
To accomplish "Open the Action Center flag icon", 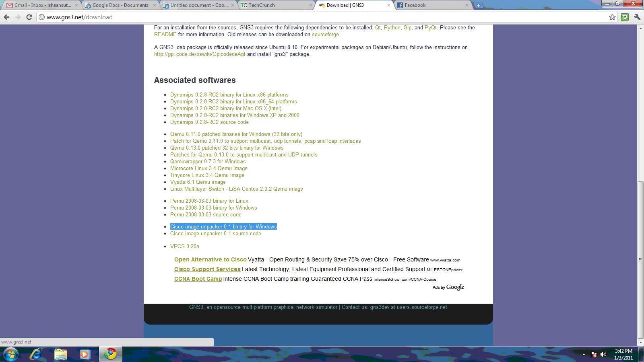I will pos(594,354).
